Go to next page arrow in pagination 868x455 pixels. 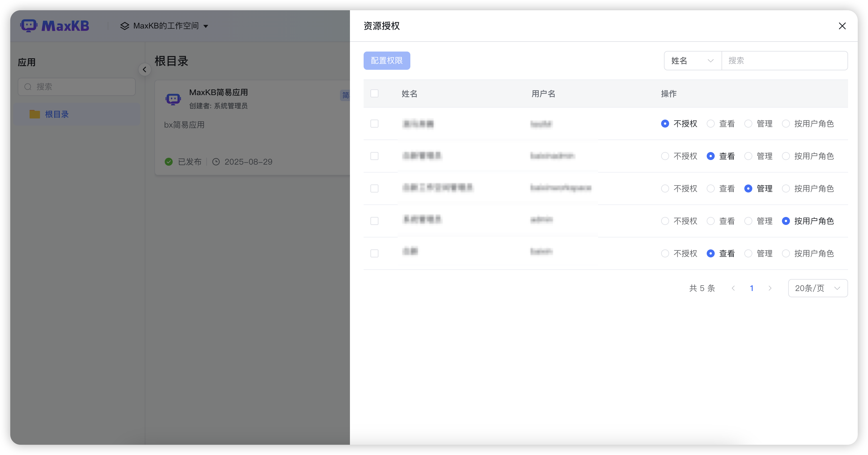point(770,288)
